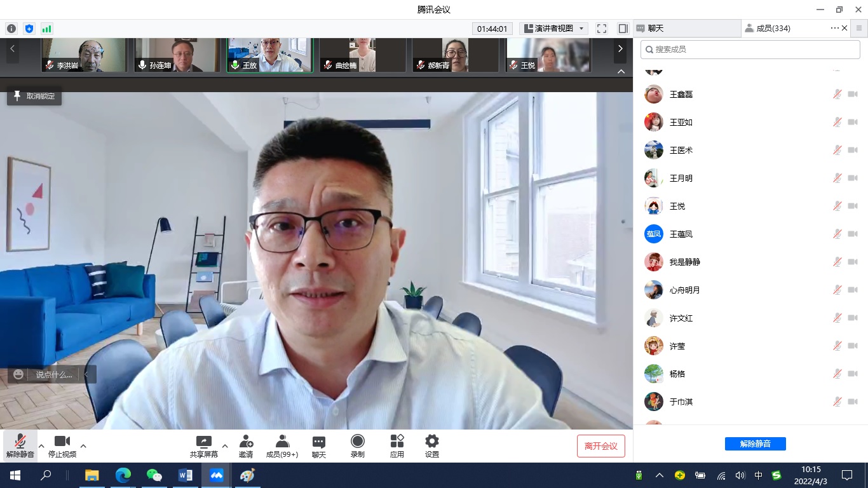Open the Share Screen (共享屏幕) icon
This screenshot has height=488, width=868.
click(x=203, y=442)
